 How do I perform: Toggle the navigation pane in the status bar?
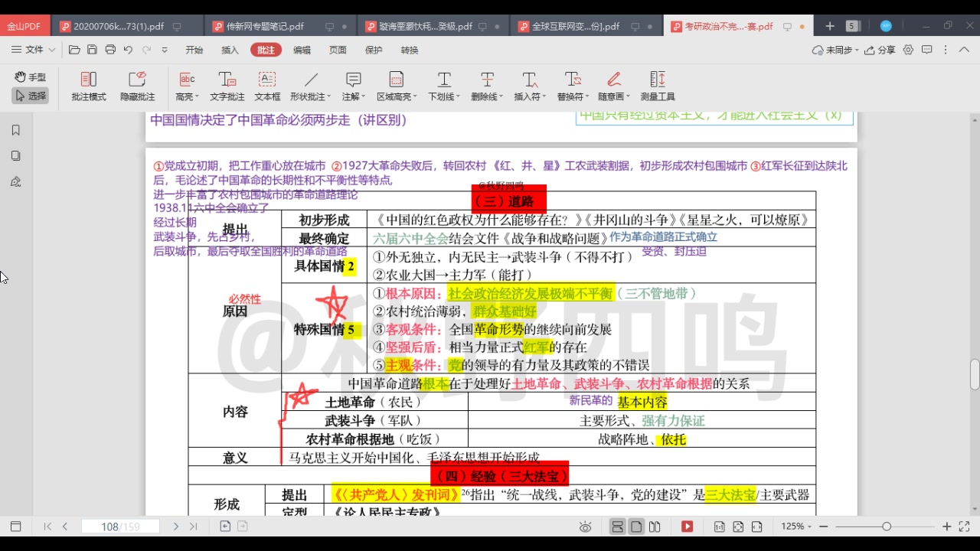point(15,527)
